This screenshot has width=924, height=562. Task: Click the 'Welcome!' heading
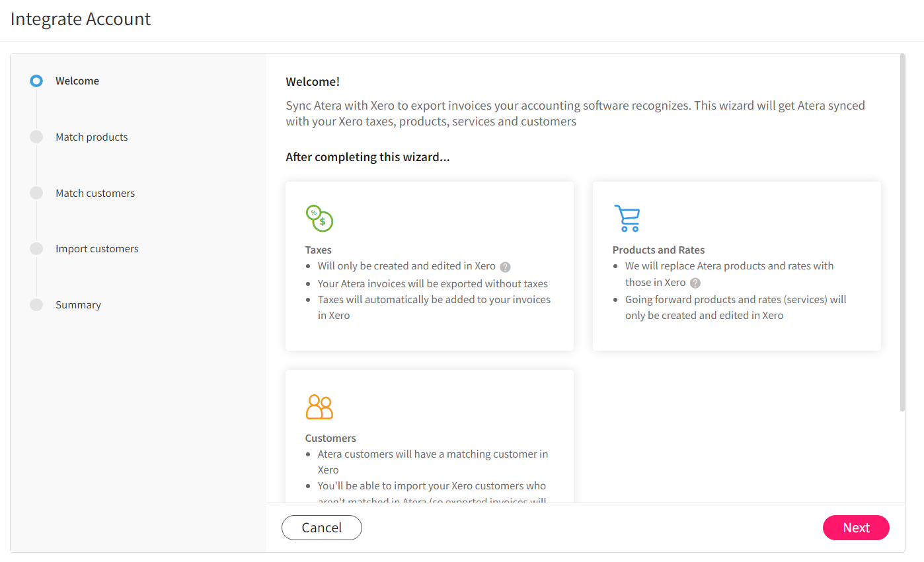(313, 82)
